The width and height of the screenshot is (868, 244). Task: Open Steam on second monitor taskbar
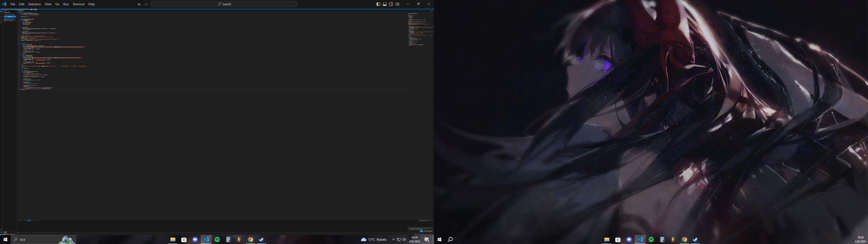(x=695, y=239)
